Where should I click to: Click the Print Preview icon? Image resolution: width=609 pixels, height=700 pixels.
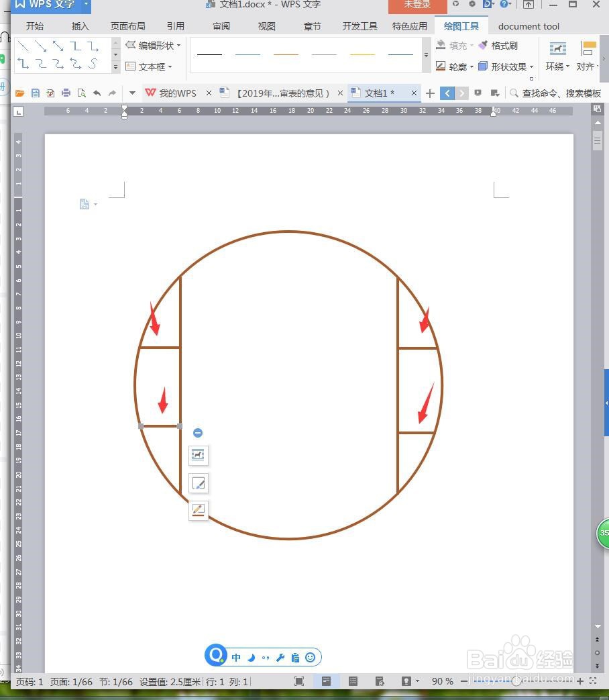point(81,93)
